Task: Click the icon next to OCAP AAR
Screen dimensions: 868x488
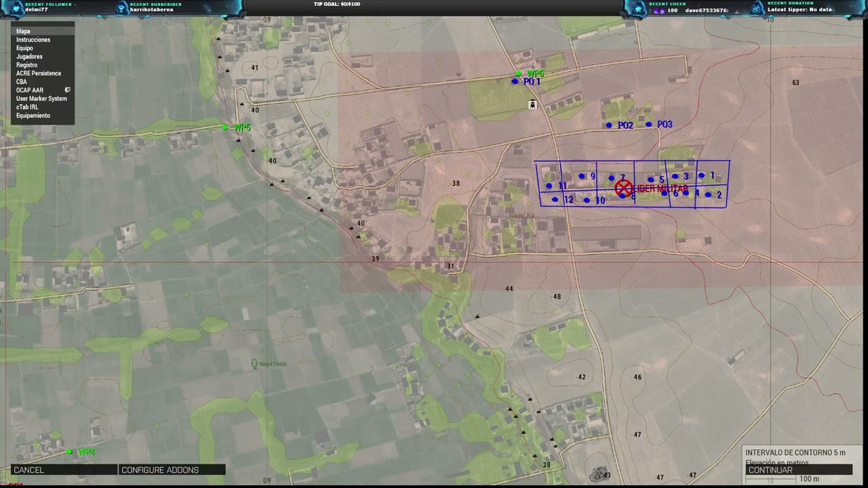Action: tap(67, 89)
